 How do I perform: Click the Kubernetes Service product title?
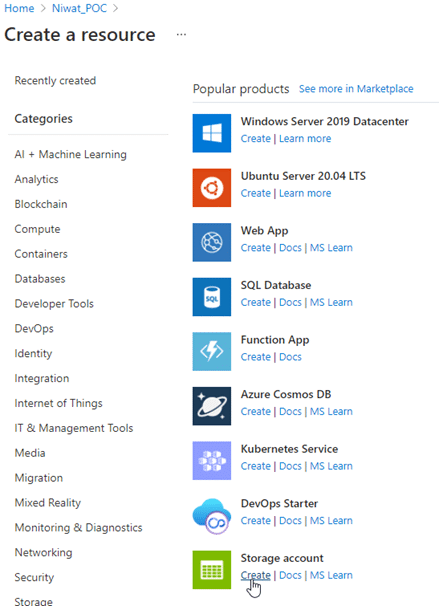(289, 449)
